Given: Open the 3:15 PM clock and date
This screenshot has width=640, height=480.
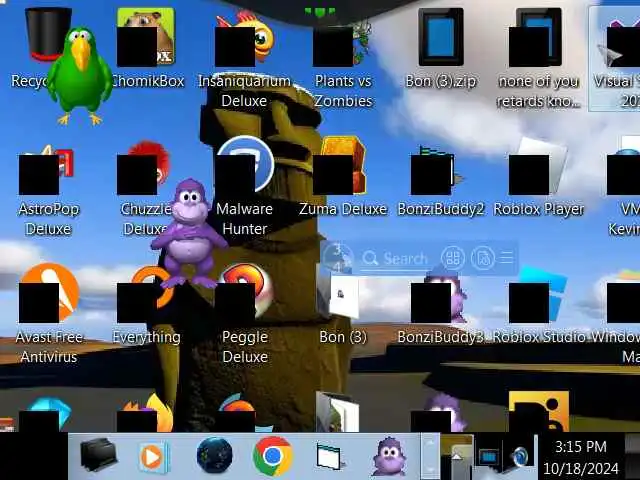Looking at the screenshot, I should [x=580, y=457].
